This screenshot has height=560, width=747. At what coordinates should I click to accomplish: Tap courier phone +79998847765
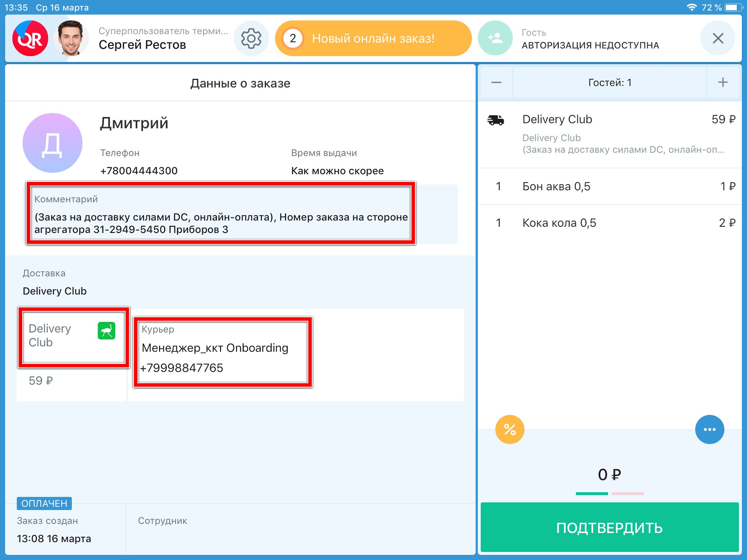pos(182,368)
